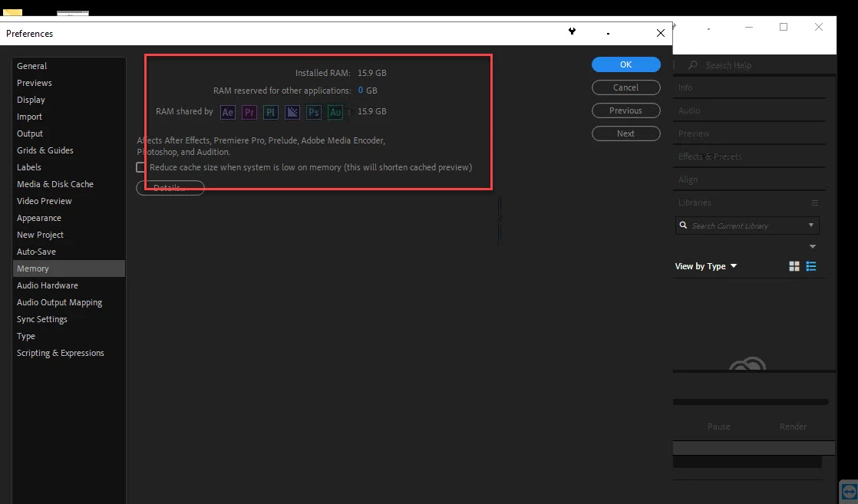Open the View by Type dropdown
Image resolution: width=858 pixels, height=504 pixels.
click(x=706, y=266)
